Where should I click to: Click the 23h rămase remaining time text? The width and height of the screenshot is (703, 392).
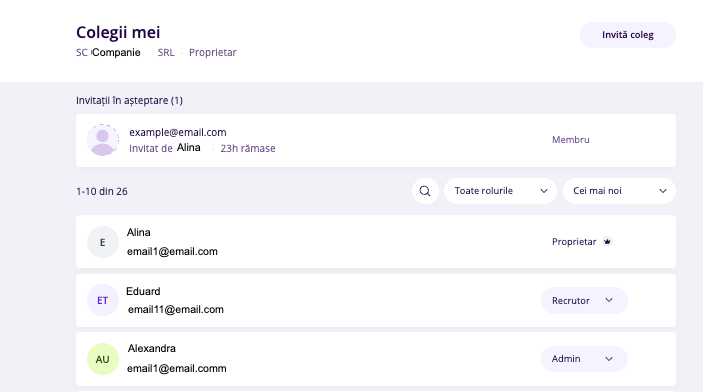[x=247, y=148]
